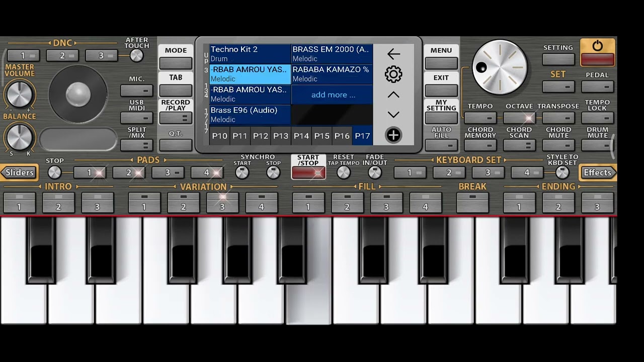Trigger Pad 1

tap(90, 172)
